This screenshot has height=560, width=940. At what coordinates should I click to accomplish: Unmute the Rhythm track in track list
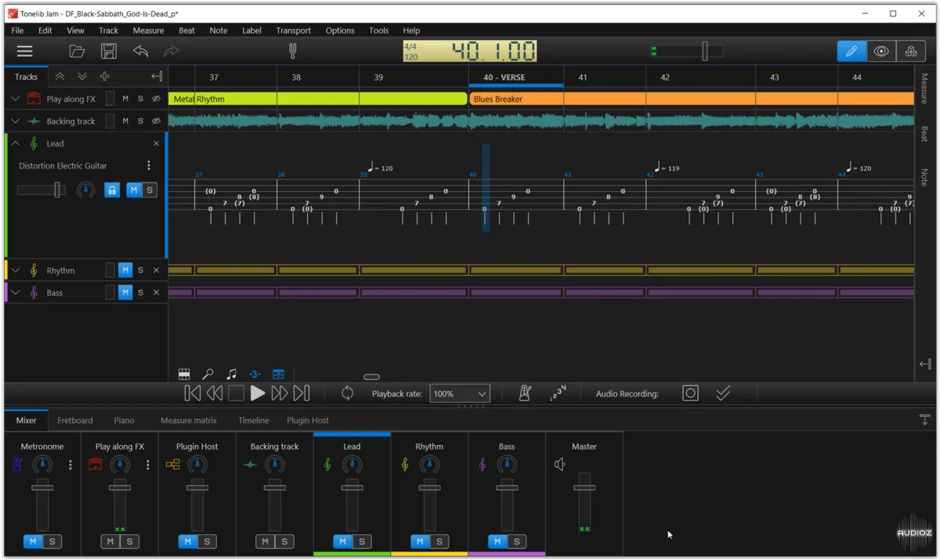[125, 270]
